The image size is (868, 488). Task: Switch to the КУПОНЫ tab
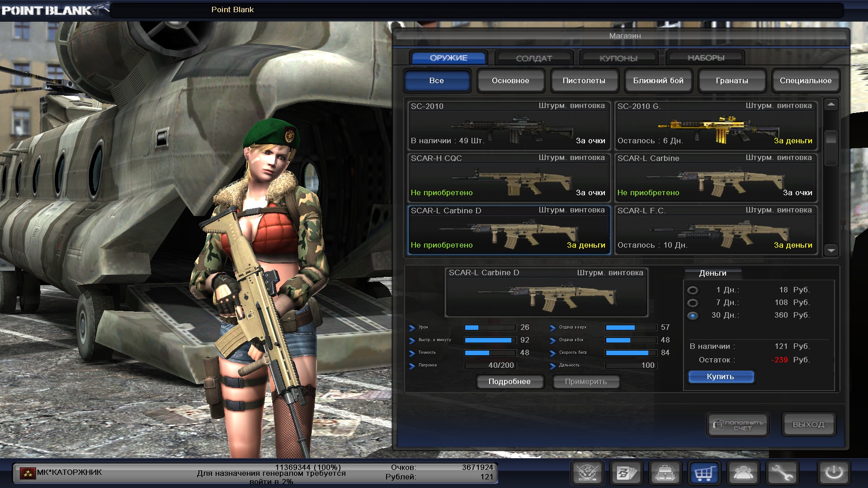(x=618, y=58)
